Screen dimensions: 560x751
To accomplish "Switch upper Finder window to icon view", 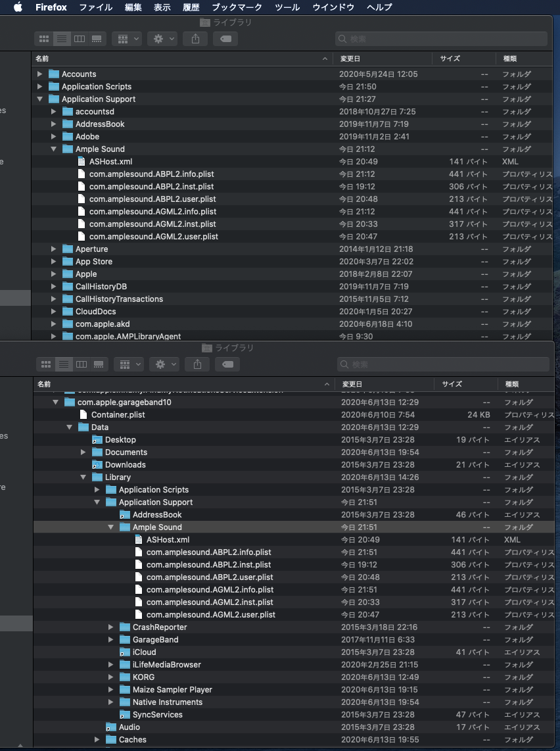I will tap(43, 39).
